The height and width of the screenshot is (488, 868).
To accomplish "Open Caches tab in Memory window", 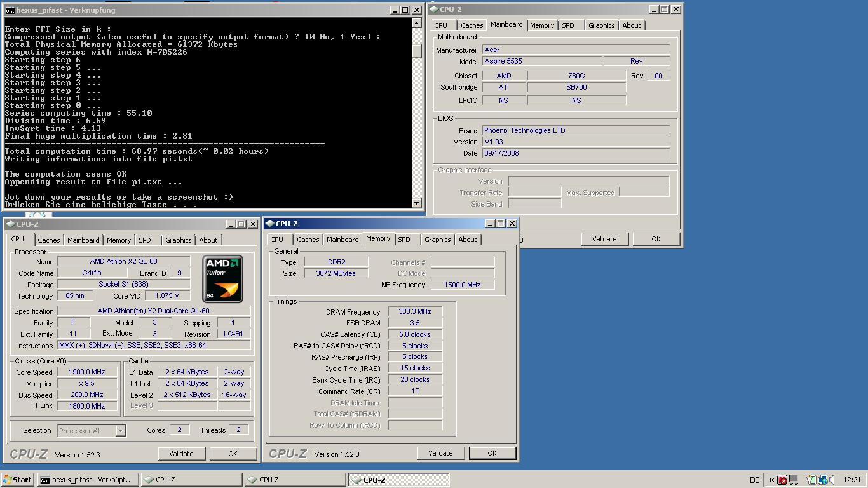I will (x=308, y=240).
